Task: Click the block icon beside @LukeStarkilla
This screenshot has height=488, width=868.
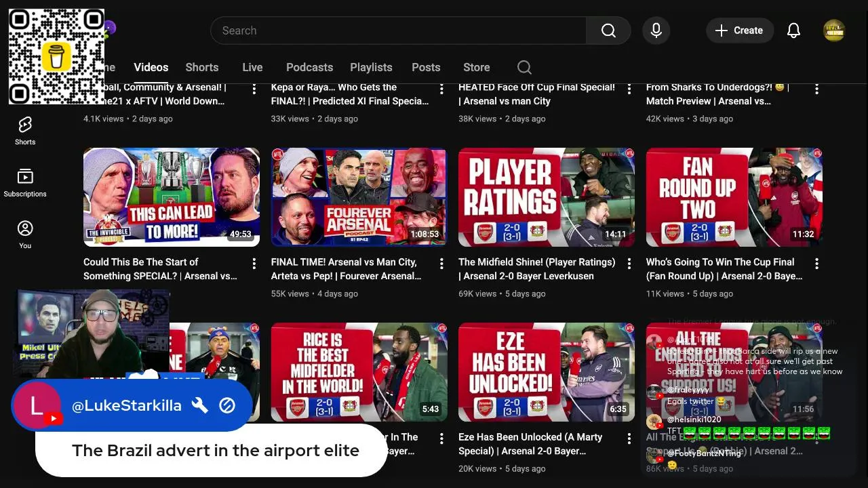Action: point(227,405)
